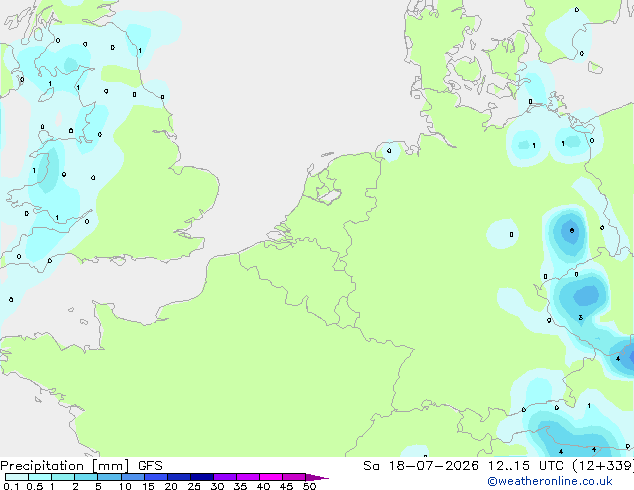Select the 5–10 mm legend color swatch
The width and height of the screenshot is (634, 490).
point(109,477)
